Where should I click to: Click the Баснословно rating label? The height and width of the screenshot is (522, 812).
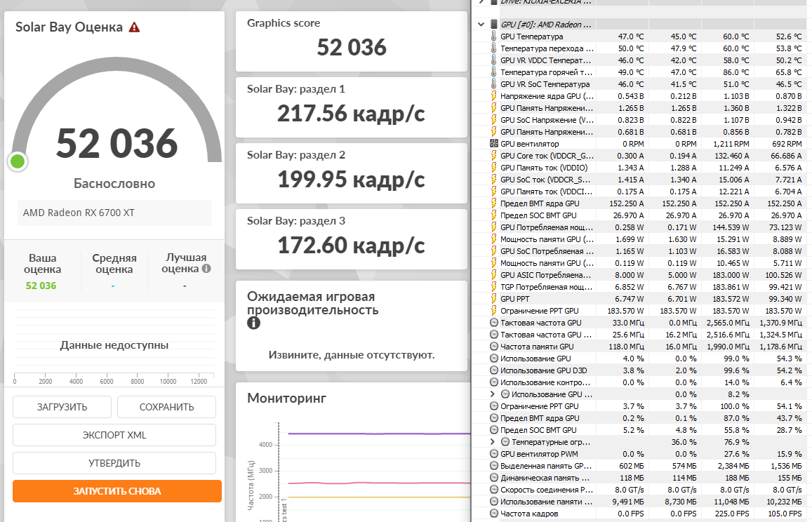pos(114,183)
